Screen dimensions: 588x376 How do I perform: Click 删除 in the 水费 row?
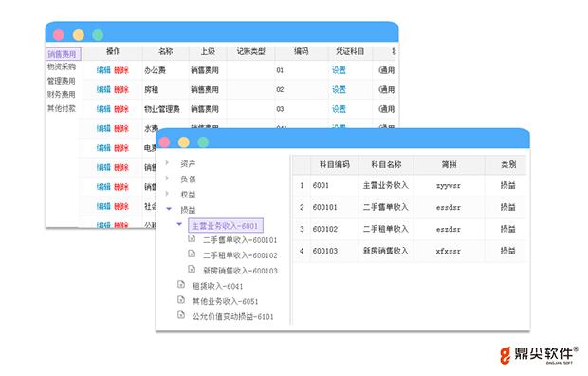pos(121,128)
